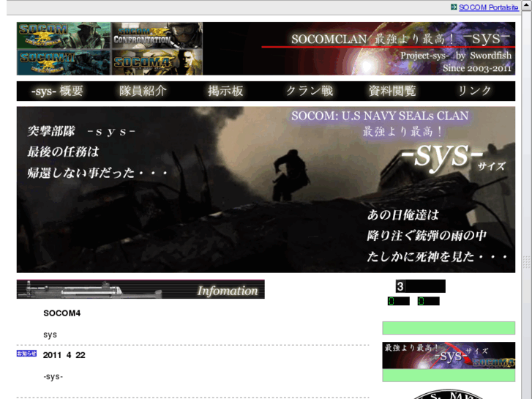Click the large -sys- hero image
The height and width of the screenshot is (399, 532).
click(266, 190)
